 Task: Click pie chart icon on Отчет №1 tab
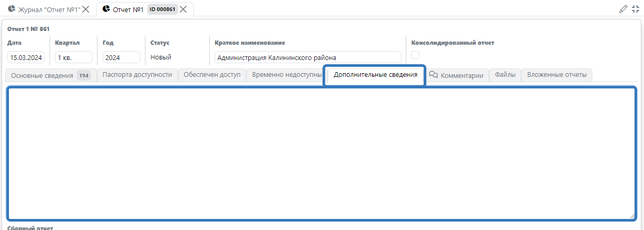pos(106,9)
